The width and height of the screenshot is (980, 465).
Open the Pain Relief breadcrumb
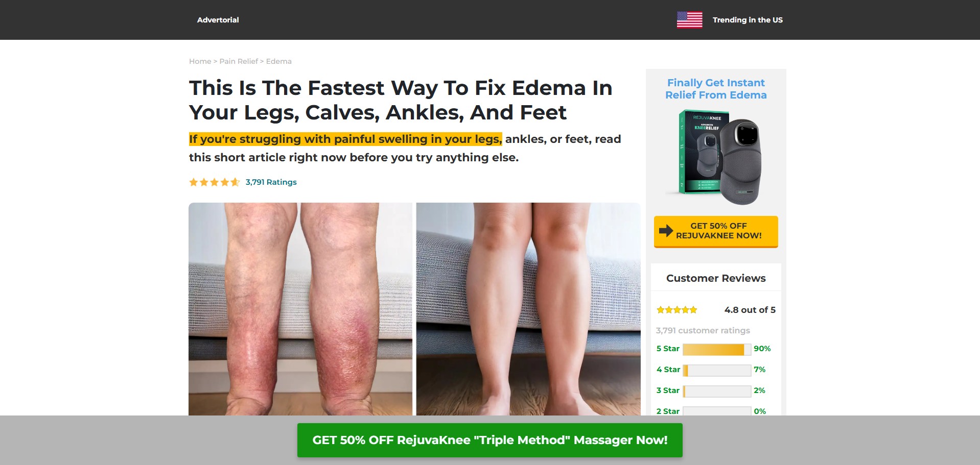[x=239, y=61]
